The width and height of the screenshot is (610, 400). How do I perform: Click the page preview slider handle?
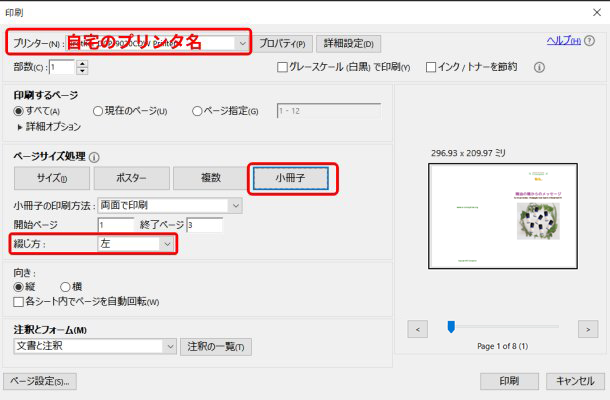coord(451,327)
